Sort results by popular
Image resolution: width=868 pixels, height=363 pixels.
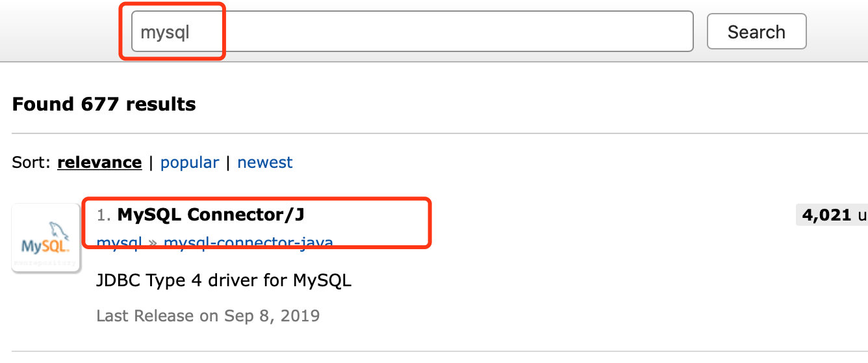click(190, 162)
